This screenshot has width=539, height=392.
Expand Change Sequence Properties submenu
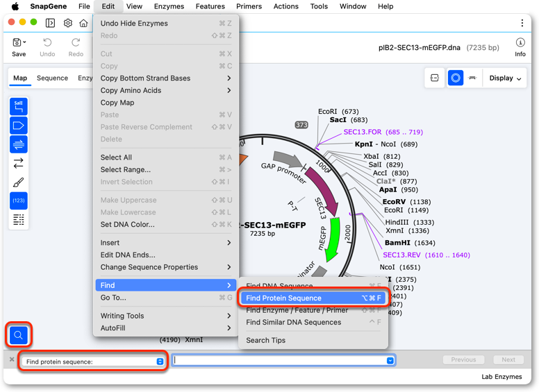(166, 267)
